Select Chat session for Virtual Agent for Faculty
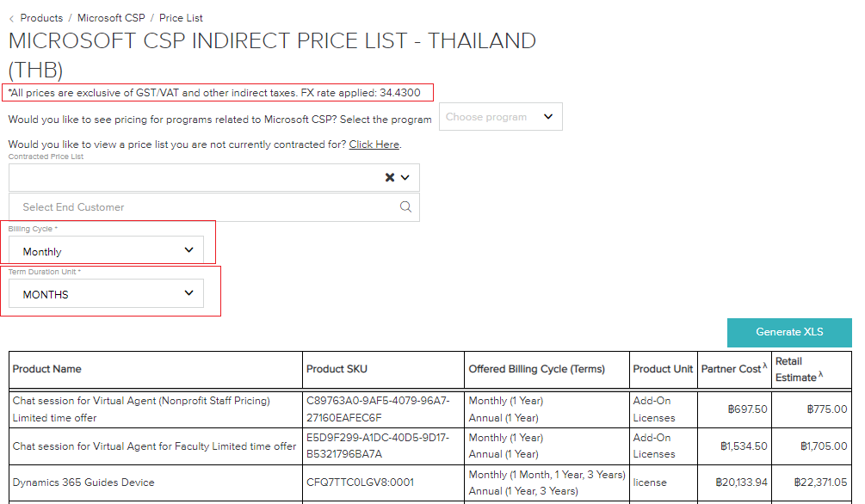This screenshot has width=865, height=504. (x=154, y=446)
